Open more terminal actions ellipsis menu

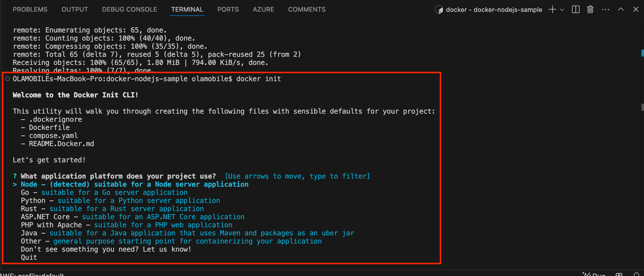click(x=606, y=10)
